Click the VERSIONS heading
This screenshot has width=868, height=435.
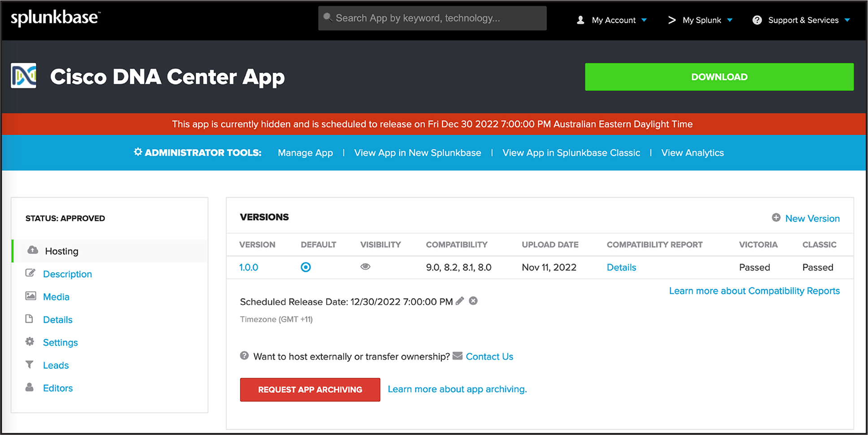pos(264,217)
